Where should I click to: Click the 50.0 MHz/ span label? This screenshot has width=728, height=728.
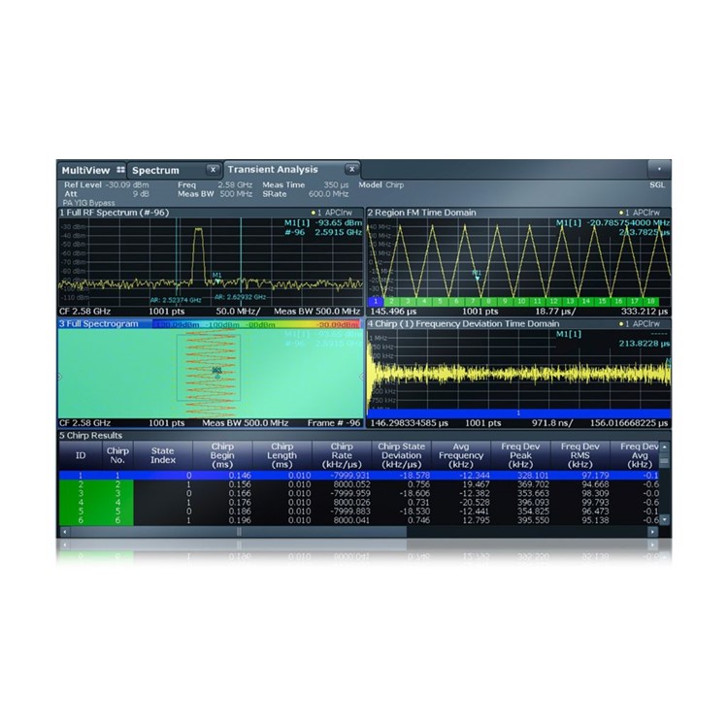pyautogui.click(x=238, y=311)
